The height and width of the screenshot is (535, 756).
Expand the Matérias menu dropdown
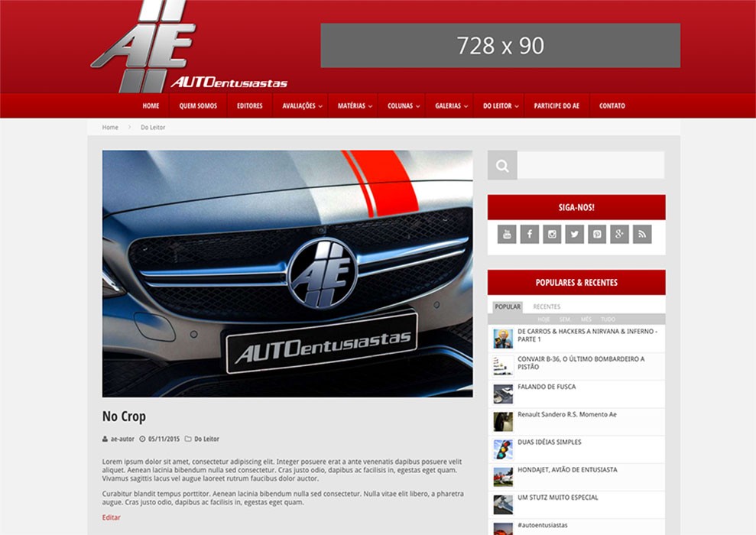click(355, 106)
